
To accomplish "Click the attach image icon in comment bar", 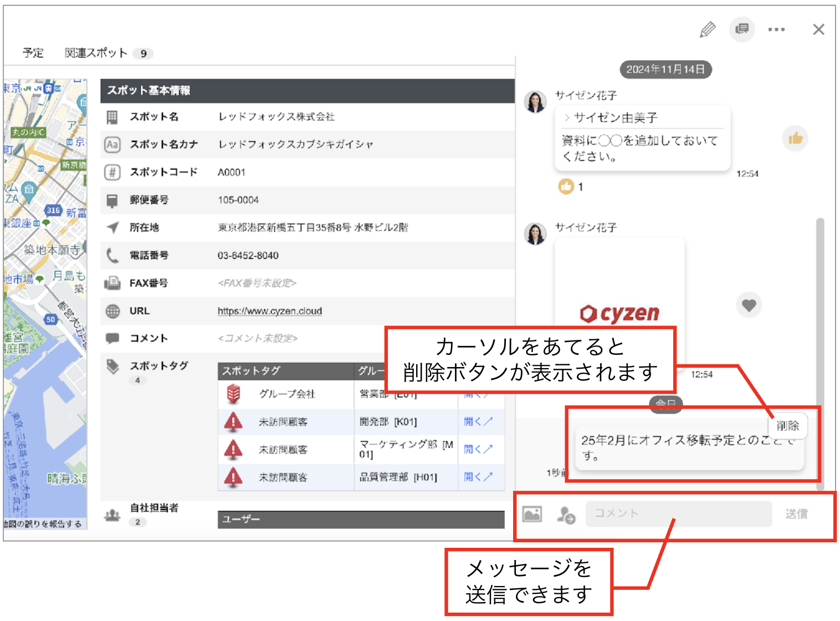I will [x=532, y=514].
